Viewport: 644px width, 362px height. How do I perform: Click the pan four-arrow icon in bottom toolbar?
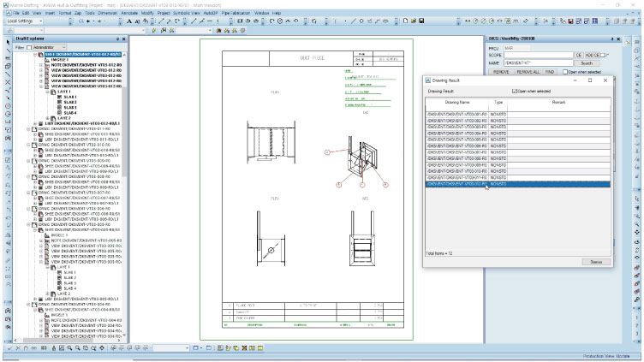tap(102, 348)
